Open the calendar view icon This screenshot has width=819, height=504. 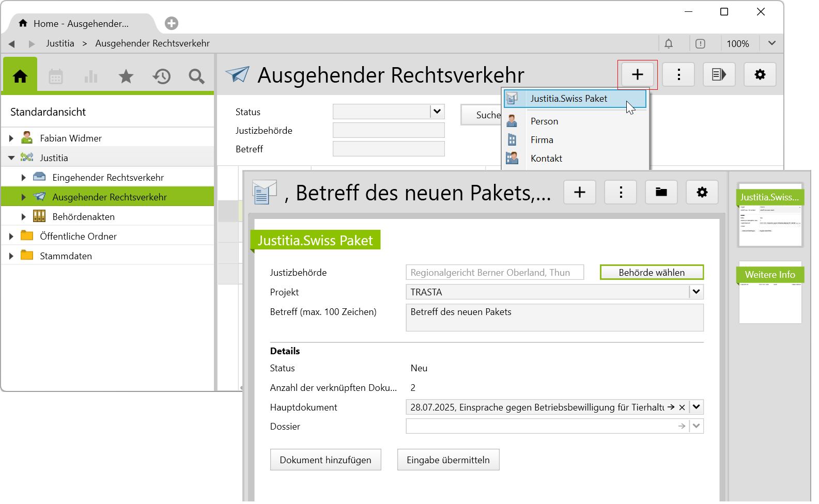point(56,77)
